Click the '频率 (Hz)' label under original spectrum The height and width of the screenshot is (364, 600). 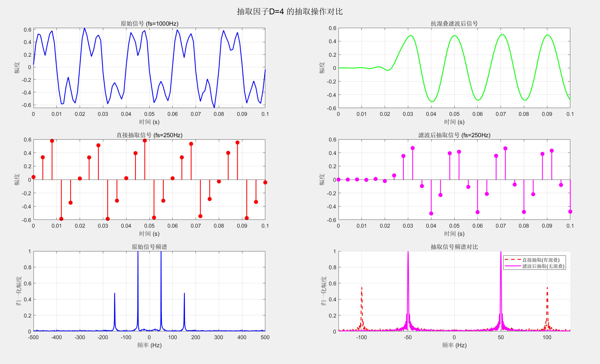pos(149,345)
